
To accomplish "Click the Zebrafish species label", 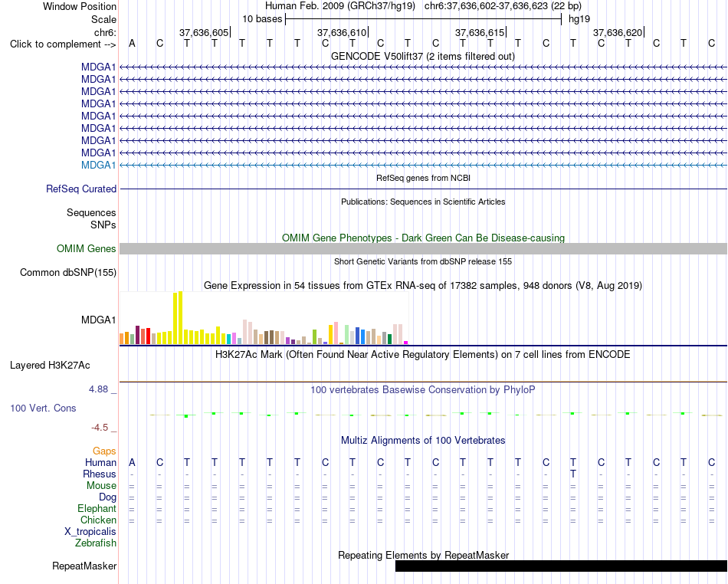I will 96,543.
